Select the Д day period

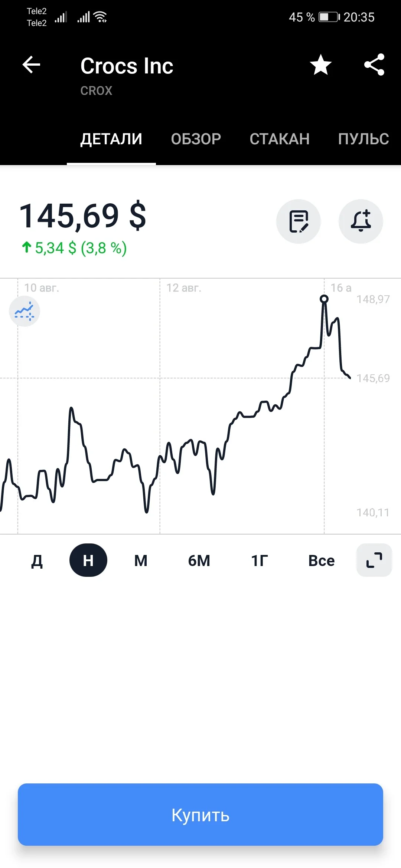click(37, 561)
